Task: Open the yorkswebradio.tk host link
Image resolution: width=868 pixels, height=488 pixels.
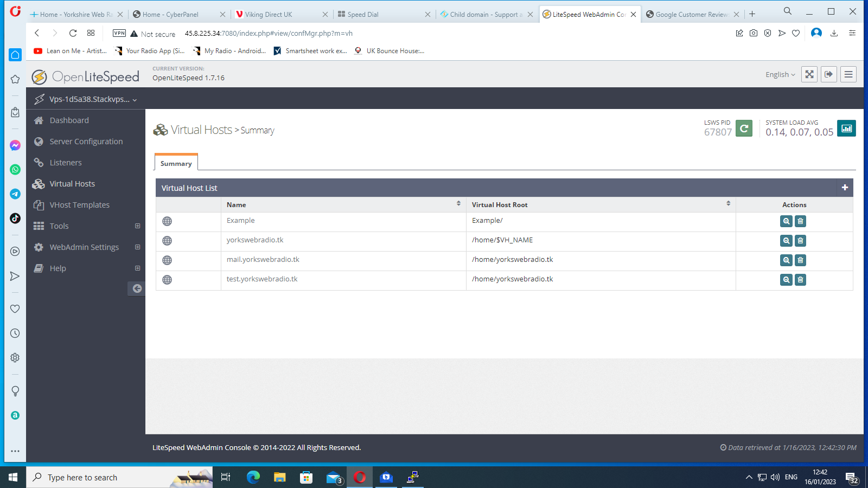Action: (x=255, y=240)
